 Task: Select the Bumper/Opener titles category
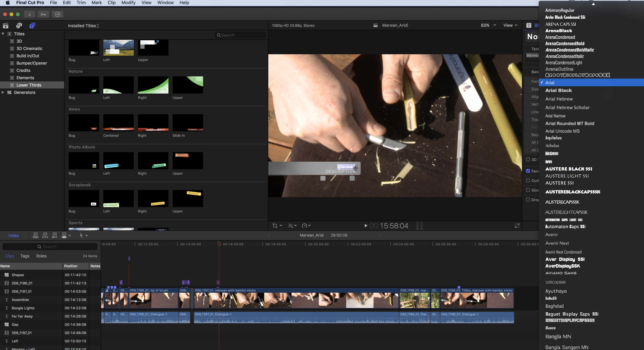tap(32, 63)
